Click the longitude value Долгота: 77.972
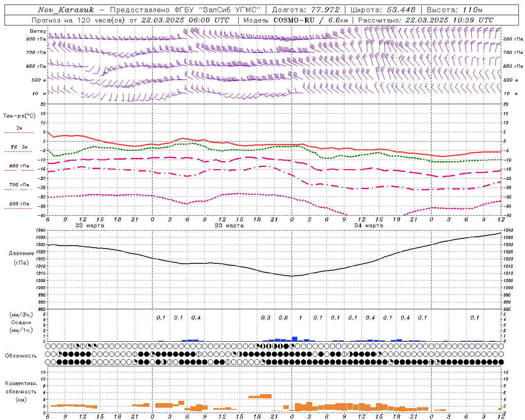The height and width of the screenshot is (420, 525). [x=306, y=10]
